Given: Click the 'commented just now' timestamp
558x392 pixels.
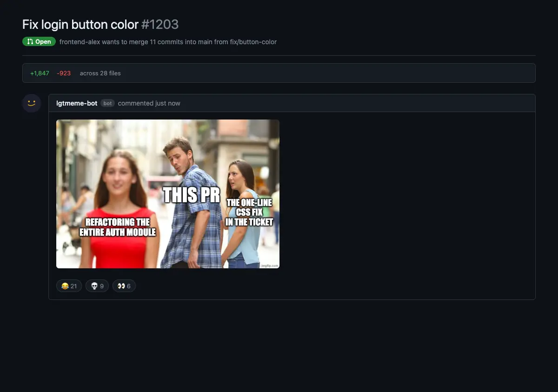Looking at the screenshot, I should (x=149, y=103).
